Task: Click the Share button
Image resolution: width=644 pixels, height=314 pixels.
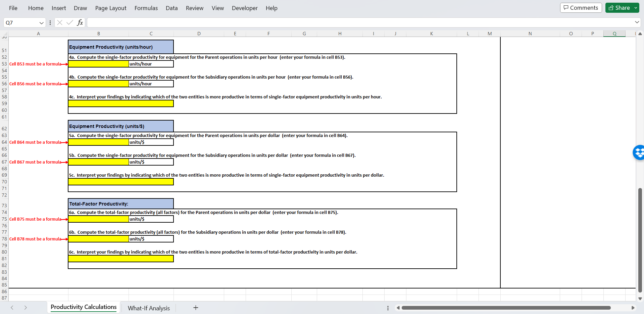Action: pos(619,7)
